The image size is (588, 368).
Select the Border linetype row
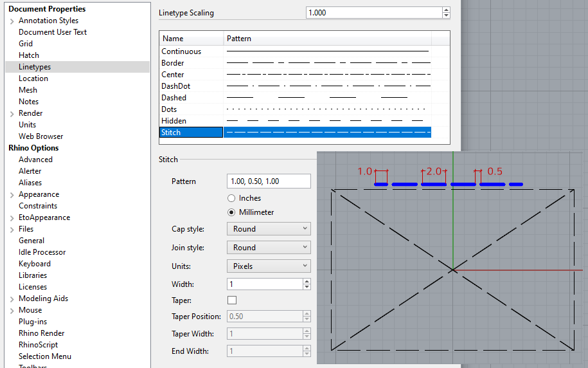(295, 63)
